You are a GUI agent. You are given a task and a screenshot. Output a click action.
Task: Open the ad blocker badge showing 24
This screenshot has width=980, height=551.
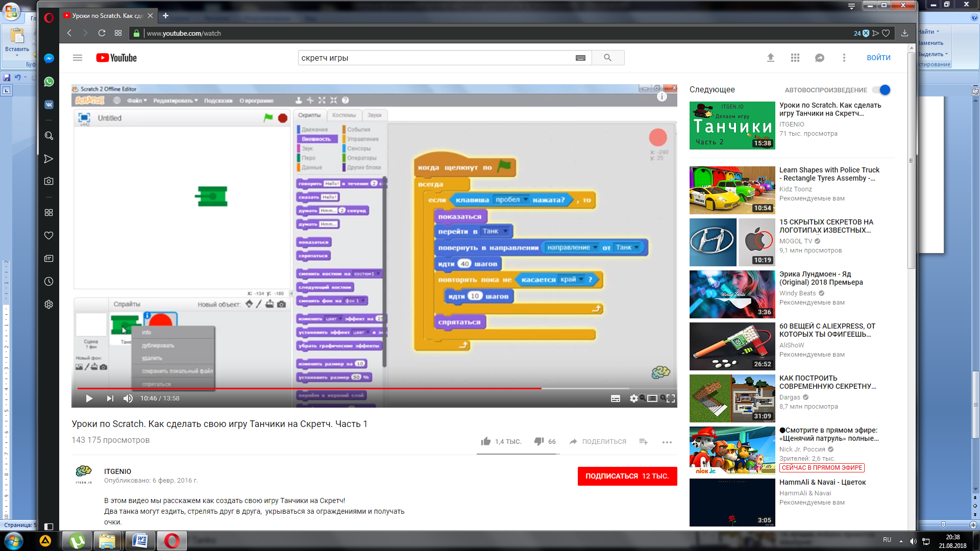(861, 33)
